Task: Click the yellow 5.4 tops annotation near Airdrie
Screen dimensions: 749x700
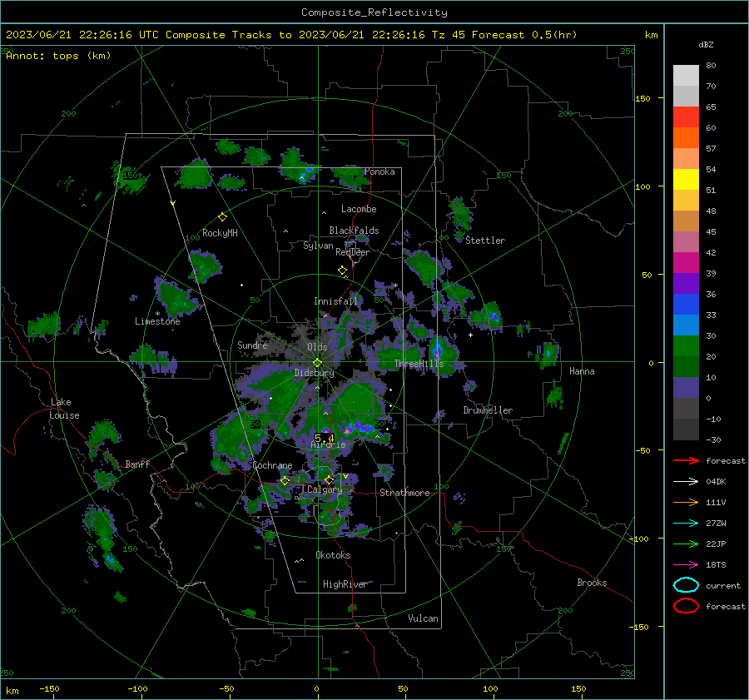Action: [x=325, y=438]
